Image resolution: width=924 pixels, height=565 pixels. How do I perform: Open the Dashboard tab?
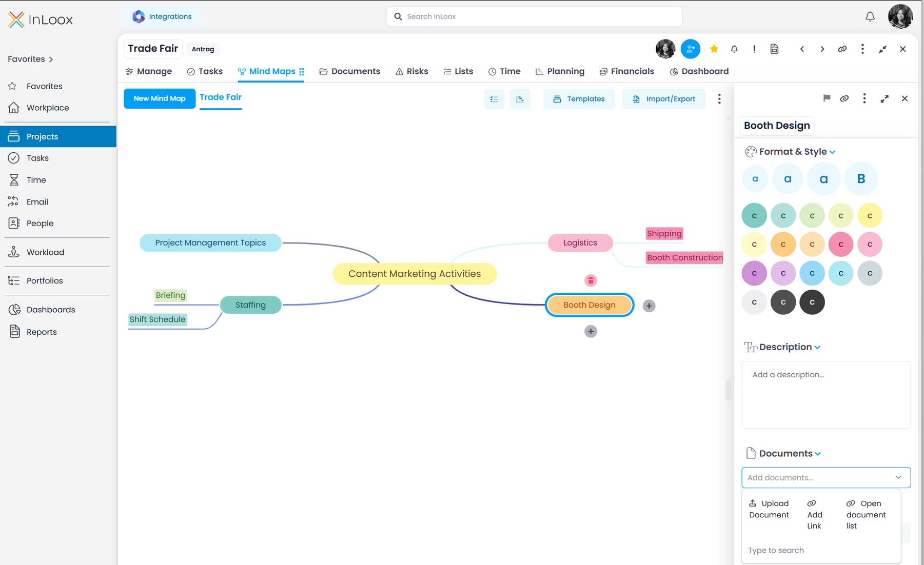pyautogui.click(x=699, y=71)
